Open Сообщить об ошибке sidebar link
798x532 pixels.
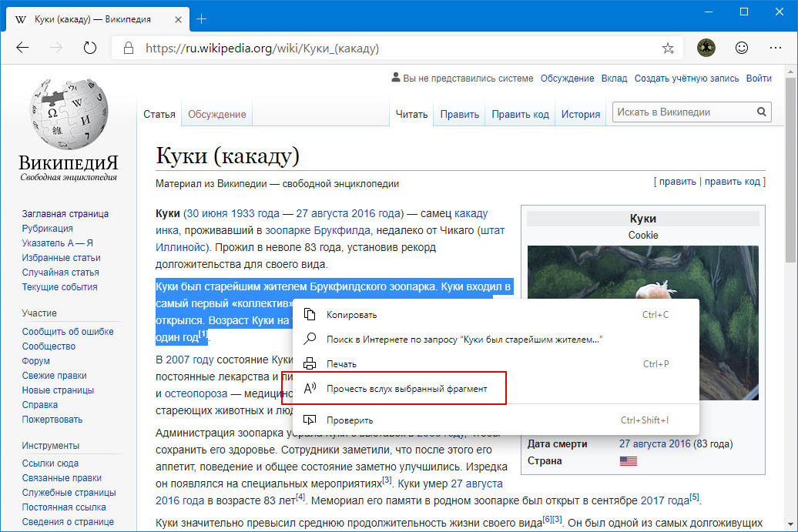[x=68, y=332]
